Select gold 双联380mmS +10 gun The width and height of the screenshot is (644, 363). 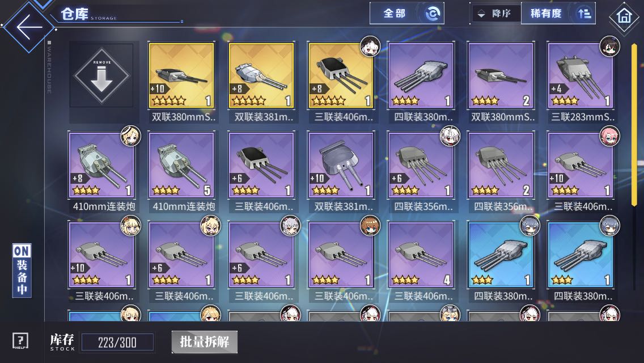[181, 75]
